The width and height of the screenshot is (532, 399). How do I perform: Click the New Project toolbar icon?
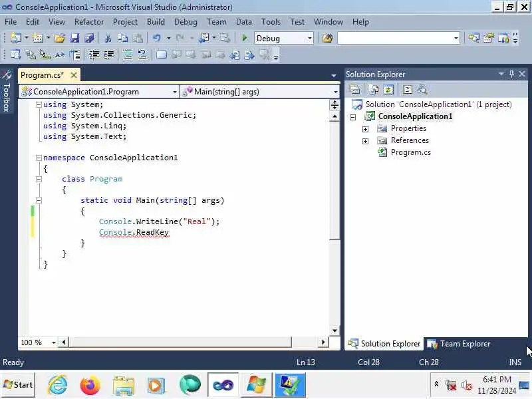(x=15, y=38)
